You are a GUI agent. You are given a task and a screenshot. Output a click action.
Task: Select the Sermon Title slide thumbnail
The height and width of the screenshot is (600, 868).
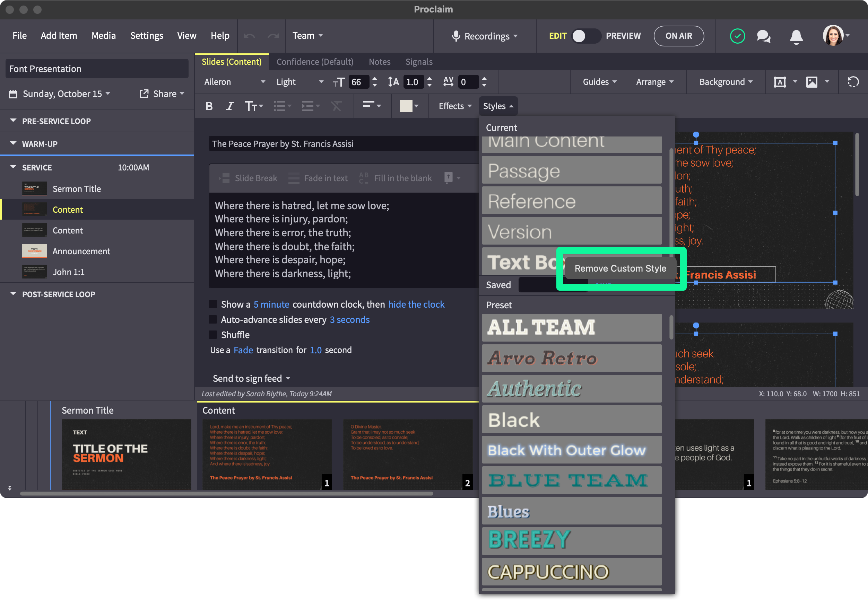coord(126,454)
